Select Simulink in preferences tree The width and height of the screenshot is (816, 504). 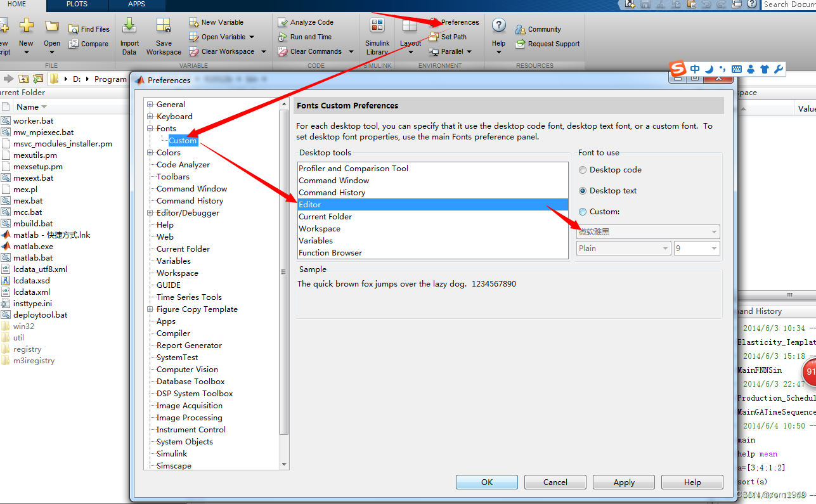(172, 454)
